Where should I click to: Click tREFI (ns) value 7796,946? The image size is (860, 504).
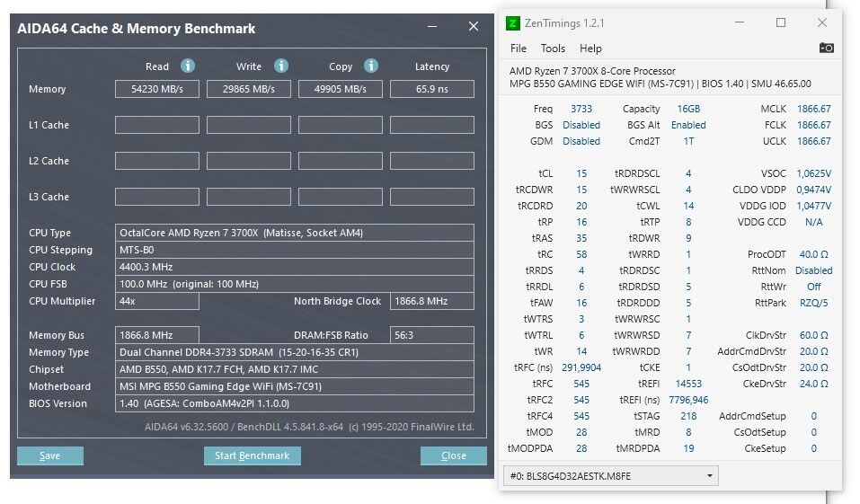point(688,400)
